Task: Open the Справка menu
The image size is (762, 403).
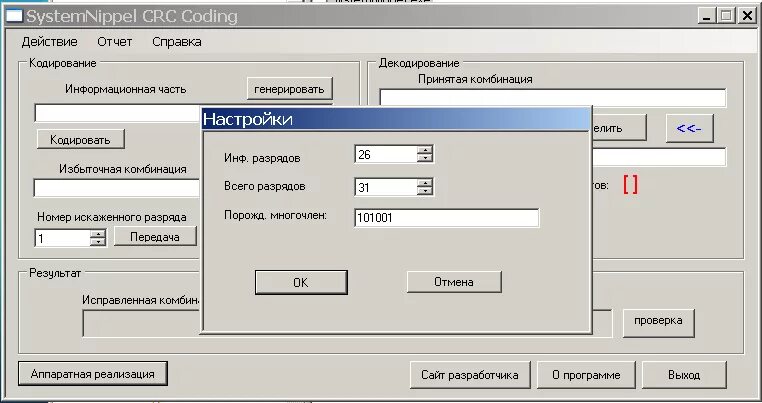Action: coord(176,42)
